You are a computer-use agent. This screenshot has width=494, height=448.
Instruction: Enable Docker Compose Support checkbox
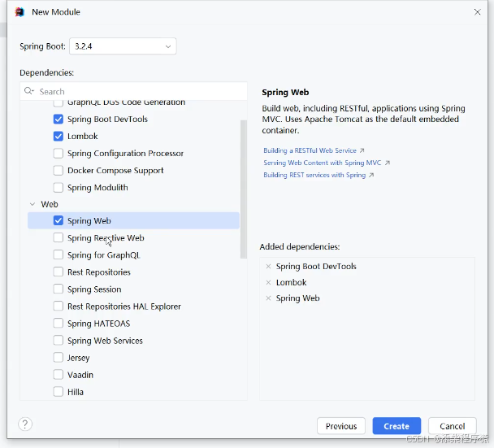coord(58,170)
